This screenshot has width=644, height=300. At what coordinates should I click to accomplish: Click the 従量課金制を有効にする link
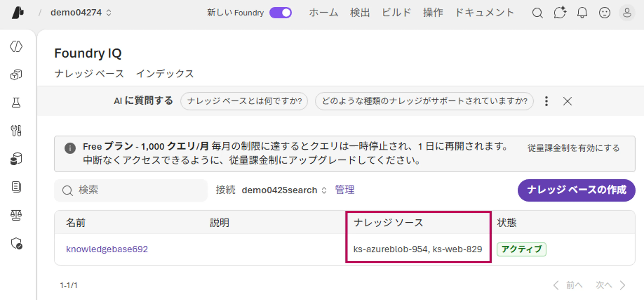574,148
